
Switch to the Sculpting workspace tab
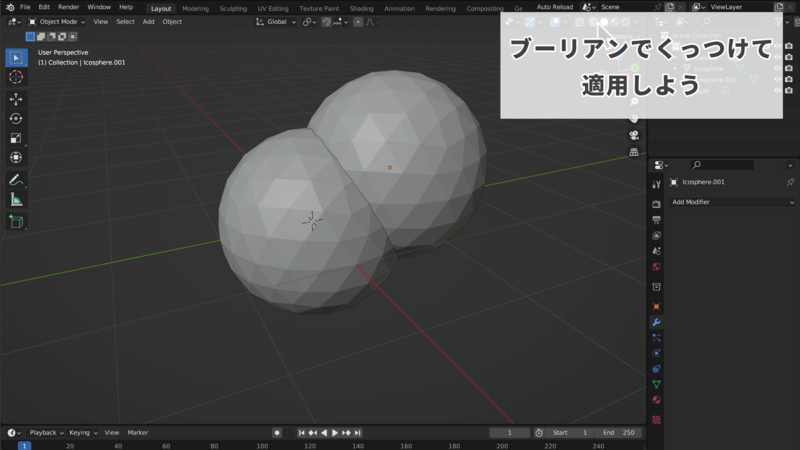(233, 8)
